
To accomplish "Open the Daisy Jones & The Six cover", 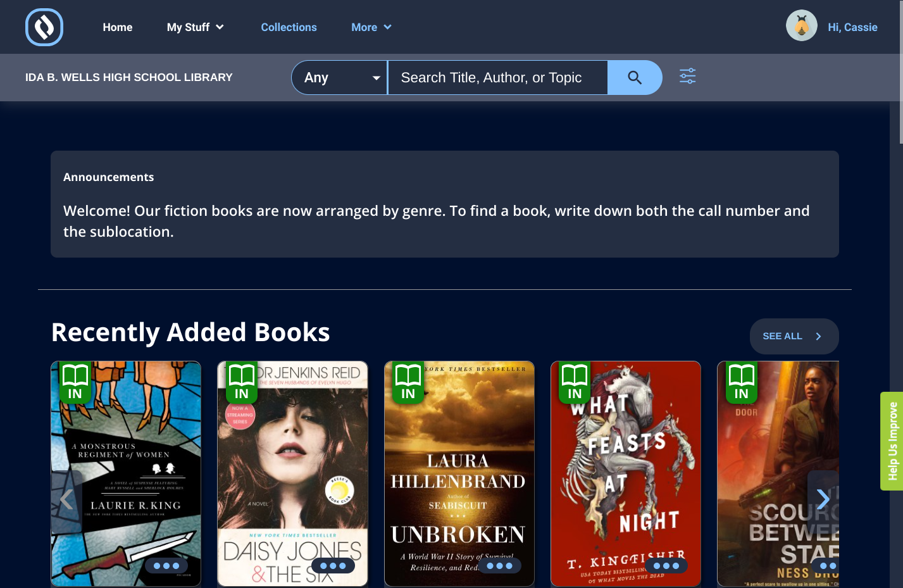I will click(292, 473).
